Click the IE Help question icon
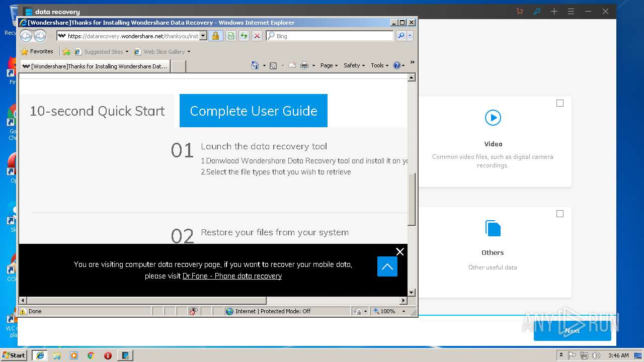Viewport: 644px width, 362px height. [x=396, y=65]
